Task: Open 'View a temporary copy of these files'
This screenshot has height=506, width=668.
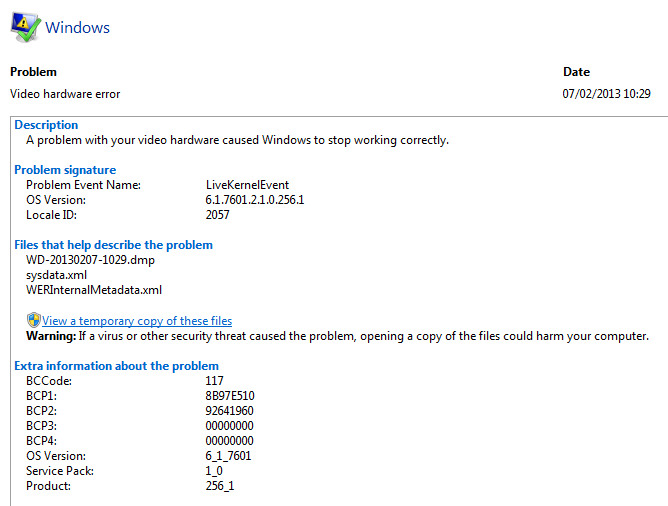Action: pyautogui.click(x=137, y=321)
